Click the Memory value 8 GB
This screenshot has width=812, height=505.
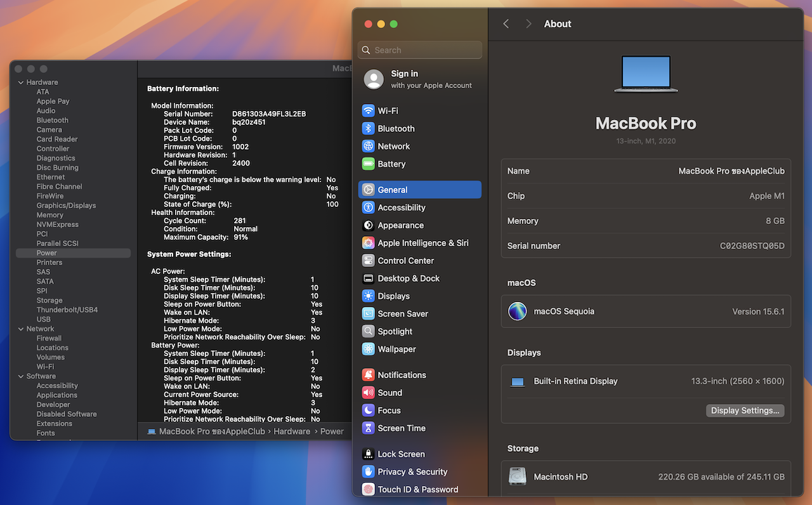pos(775,221)
